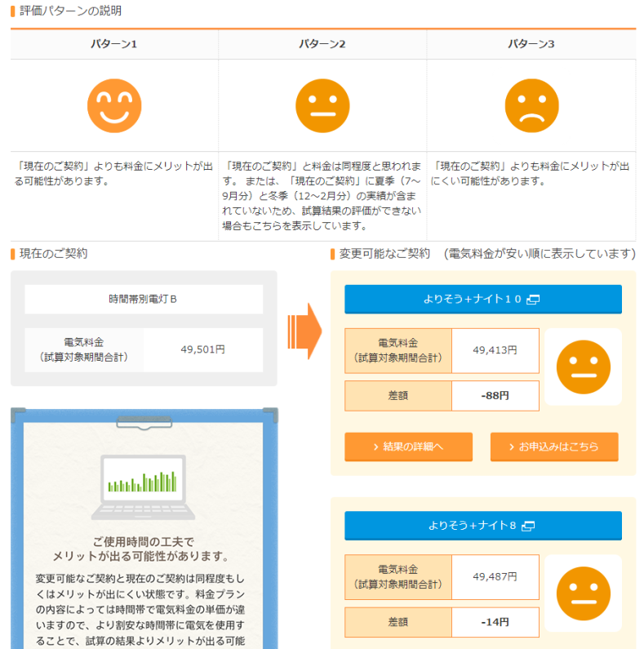Click the 電気料金 label in よりそう+ナイト10 card

point(398,350)
